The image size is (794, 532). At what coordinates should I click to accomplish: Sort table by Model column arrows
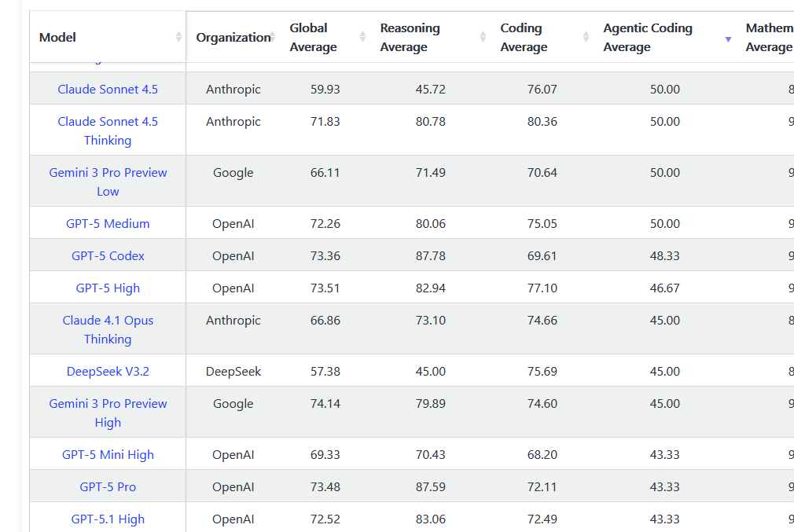point(178,37)
